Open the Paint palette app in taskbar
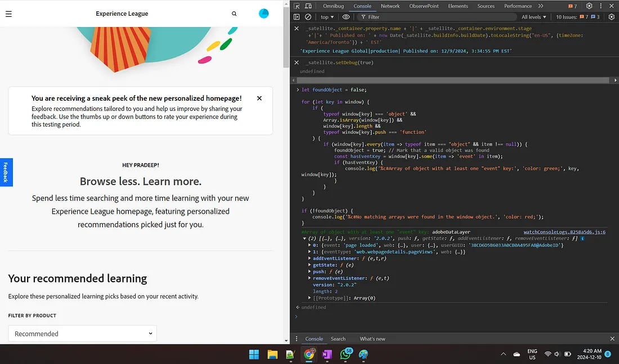This screenshot has width=619, height=364. [x=364, y=354]
